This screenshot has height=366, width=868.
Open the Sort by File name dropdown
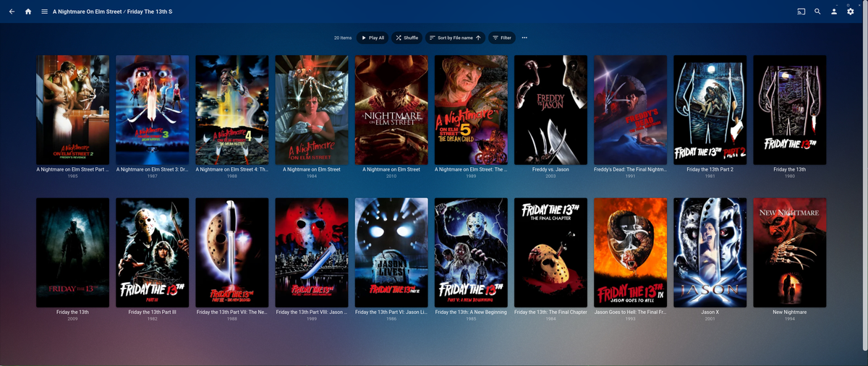pos(455,38)
